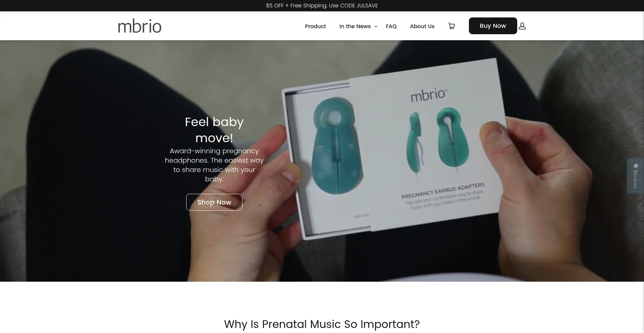Click the star icon on Reviews tab
The image size is (644, 333).
(636, 166)
